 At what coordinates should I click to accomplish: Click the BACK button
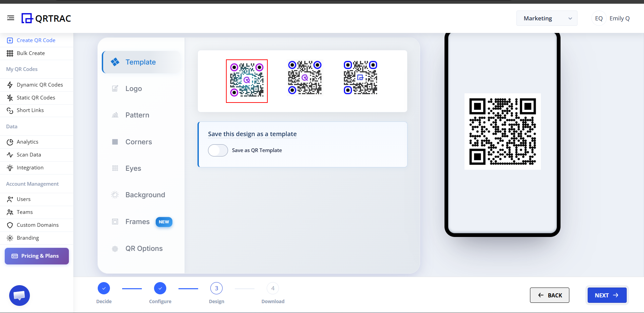point(550,295)
